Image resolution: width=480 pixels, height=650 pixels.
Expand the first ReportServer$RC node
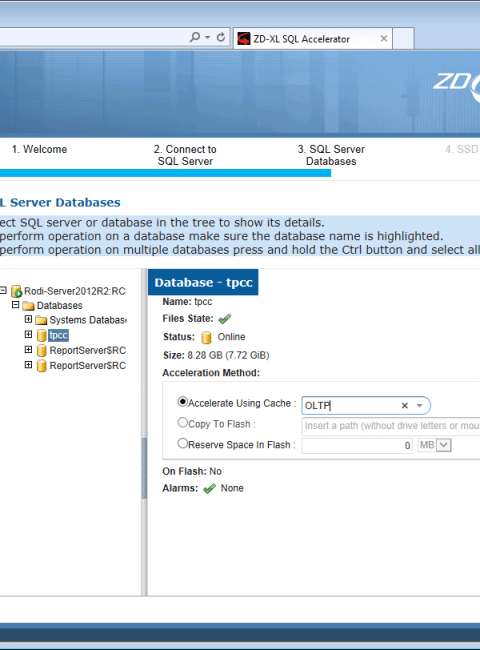pyautogui.click(x=28, y=349)
